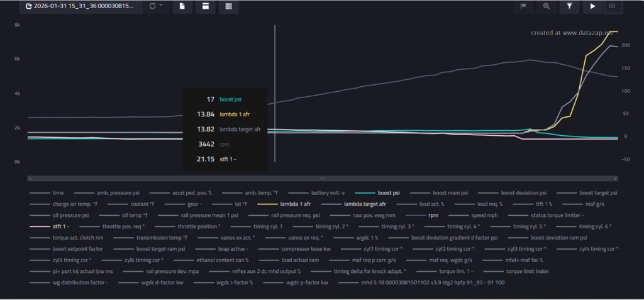Image resolution: width=644 pixels, height=300 pixels.
Task: Open the filter funnel icon
Action: coord(570,6)
